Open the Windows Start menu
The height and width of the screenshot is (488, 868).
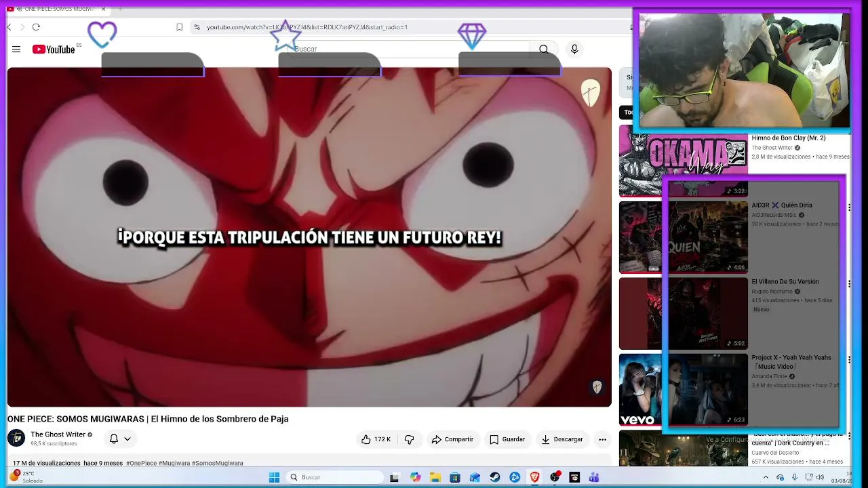[274, 477]
